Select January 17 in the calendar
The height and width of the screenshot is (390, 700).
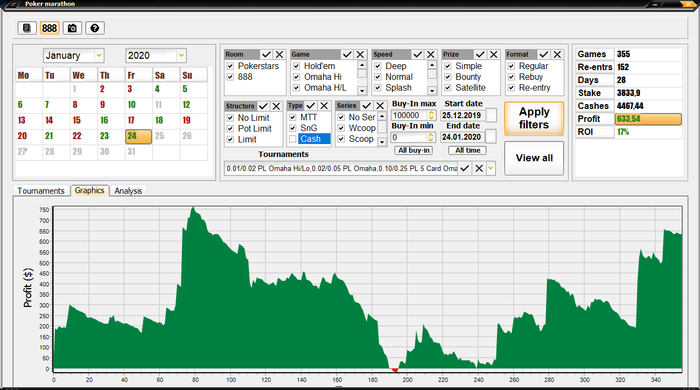coord(131,120)
